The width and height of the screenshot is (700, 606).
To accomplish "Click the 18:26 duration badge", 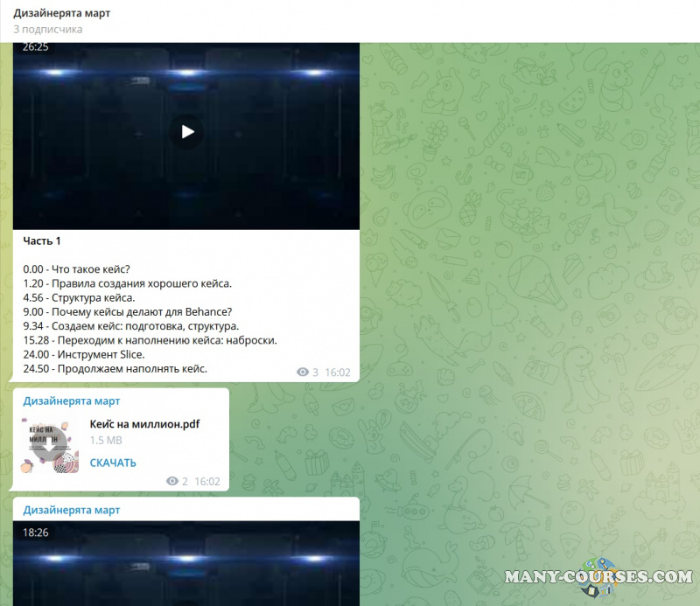I will point(36,531).
